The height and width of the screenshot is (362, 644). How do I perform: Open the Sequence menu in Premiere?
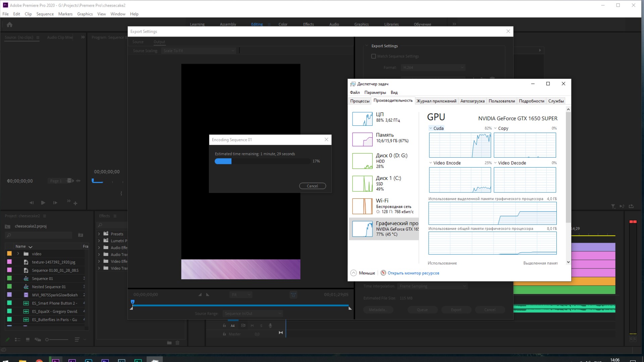coord(45,14)
